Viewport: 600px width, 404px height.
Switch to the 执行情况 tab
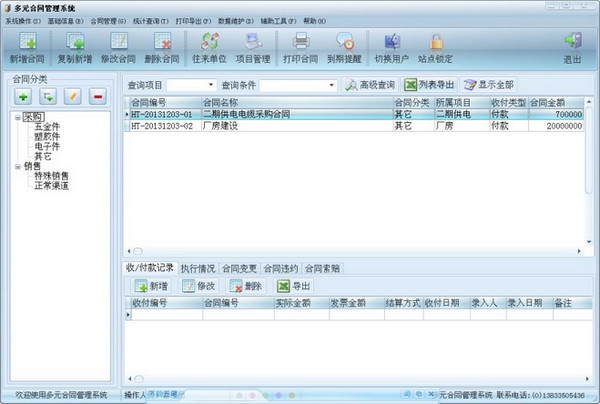point(198,269)
